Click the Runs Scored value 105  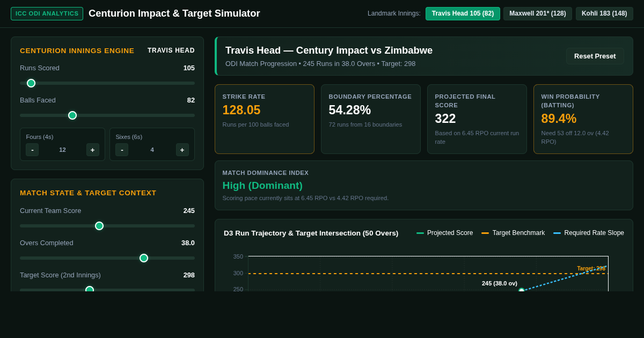point(189,68)
